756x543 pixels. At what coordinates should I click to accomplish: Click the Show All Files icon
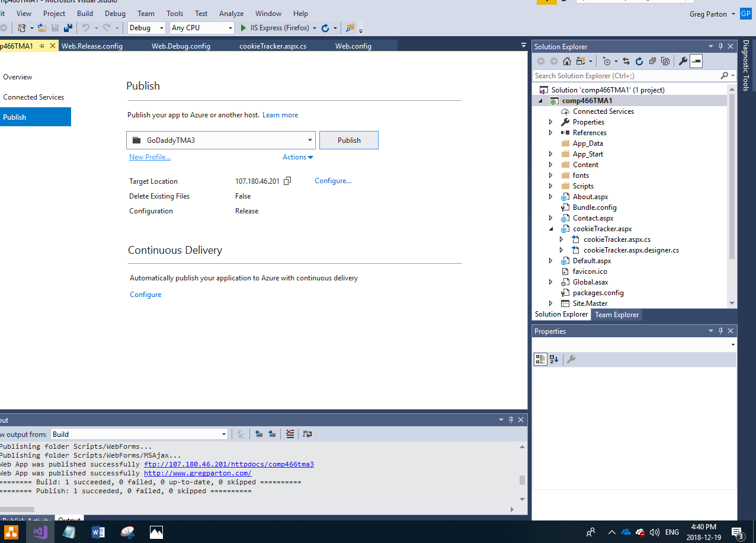coord(665,61)
